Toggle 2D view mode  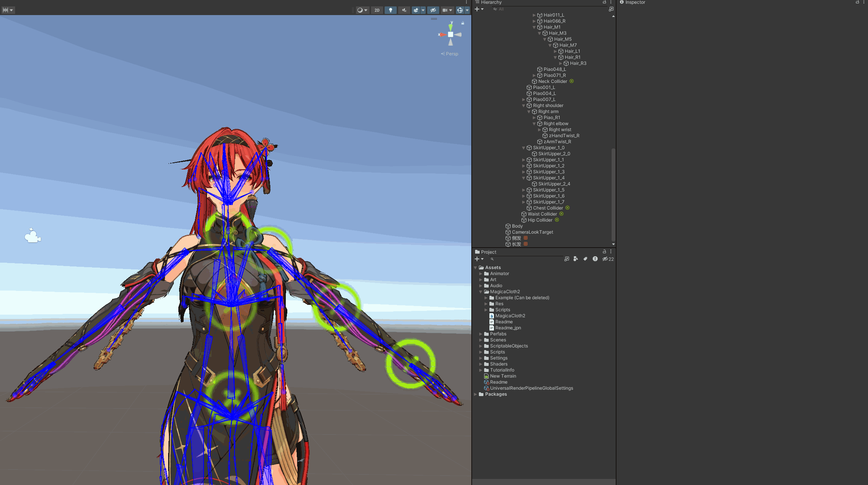tap(377, 10)
